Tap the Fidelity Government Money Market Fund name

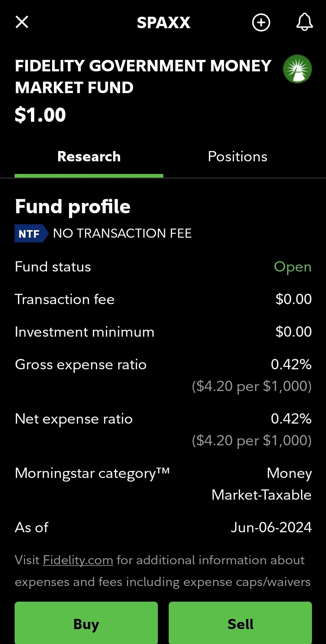[x=143, y=76]
